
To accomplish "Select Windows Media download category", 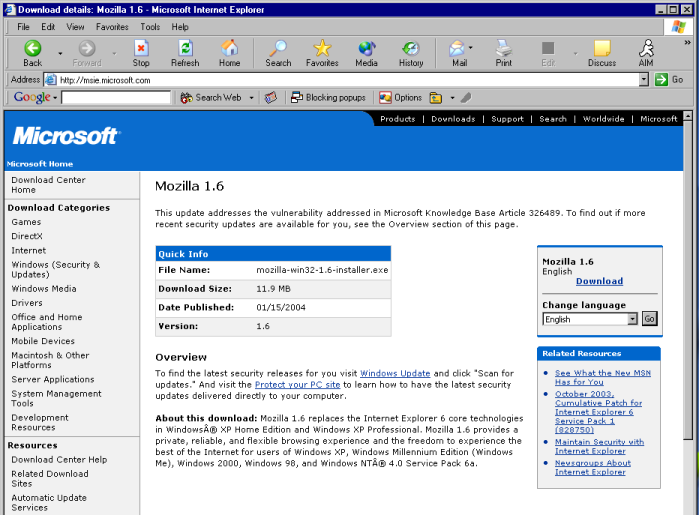I will pos(44,288).
